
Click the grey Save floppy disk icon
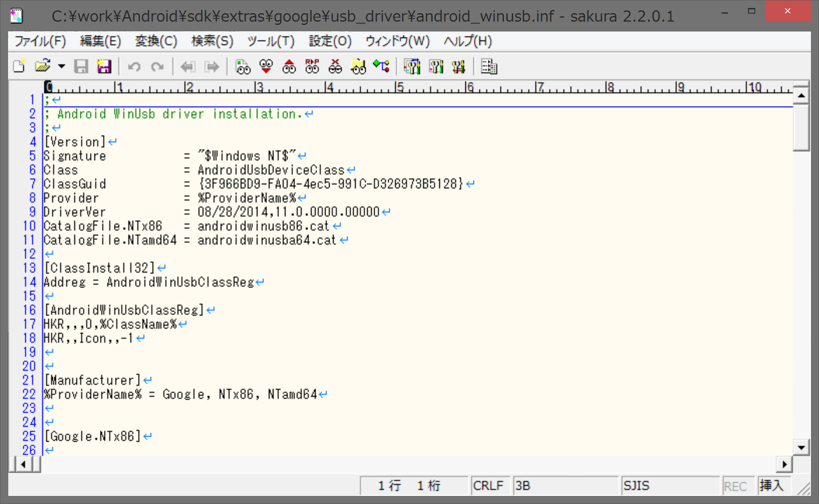point(81,66)
